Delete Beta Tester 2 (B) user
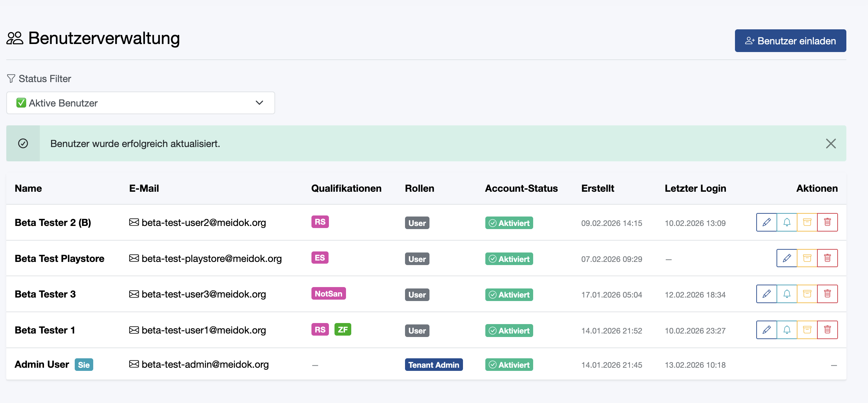Screen dimensions: 868x403 click(x=827, y=222)
